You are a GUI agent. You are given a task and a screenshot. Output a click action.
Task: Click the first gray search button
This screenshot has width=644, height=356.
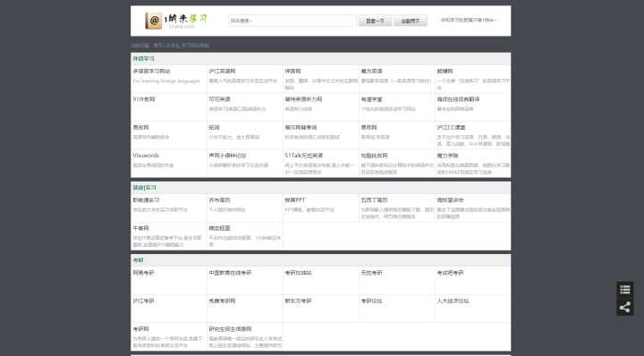[x=375, y=21]
